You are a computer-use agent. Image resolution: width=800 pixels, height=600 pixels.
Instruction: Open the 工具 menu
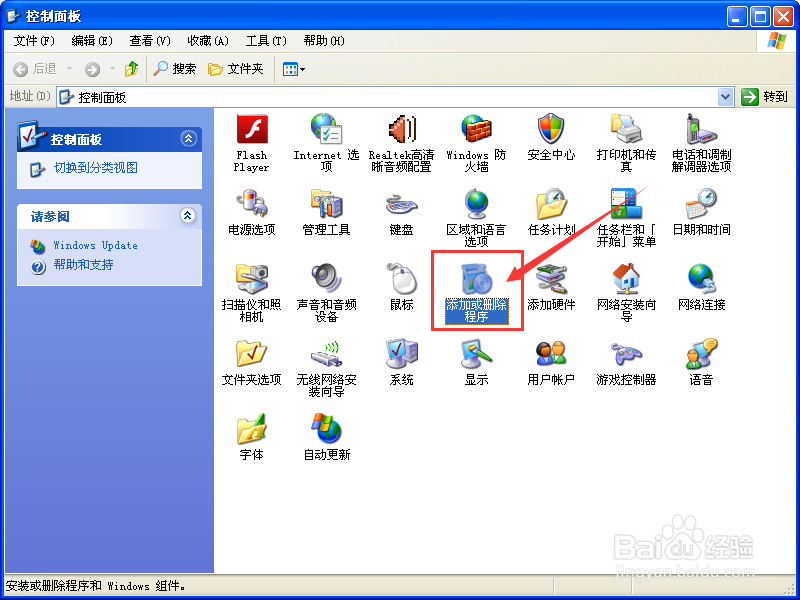pos(263,41)
